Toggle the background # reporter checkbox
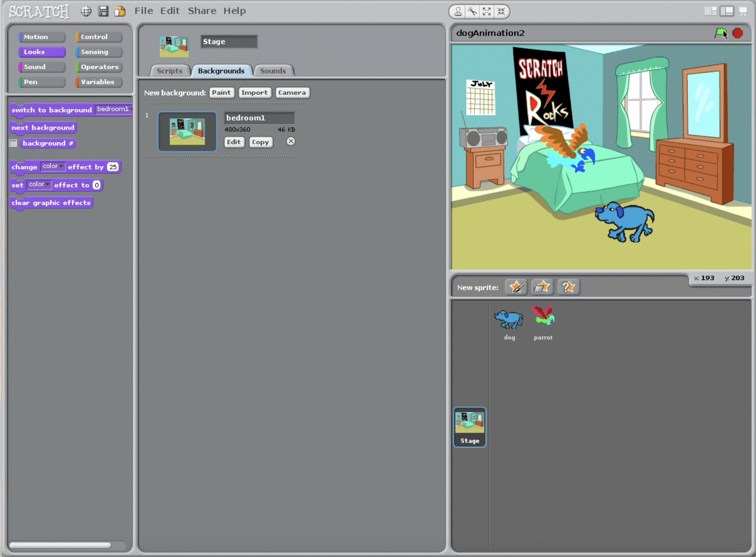The width and height of the screenshot is (756, 557). [13, 143]
